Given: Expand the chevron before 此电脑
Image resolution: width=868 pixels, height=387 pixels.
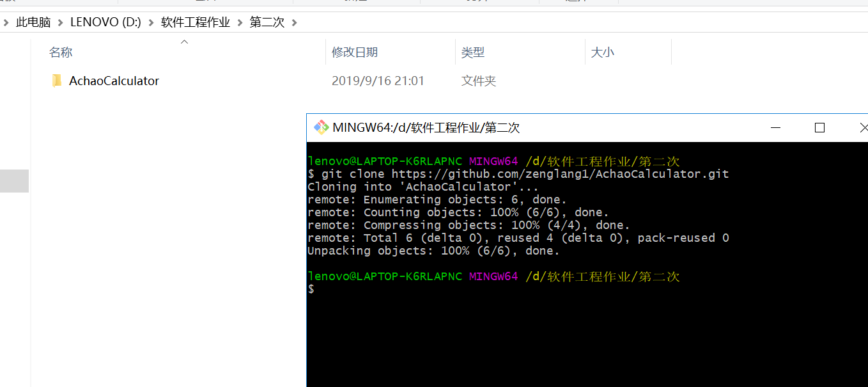Looking at the screenshot, I should 6,22.
